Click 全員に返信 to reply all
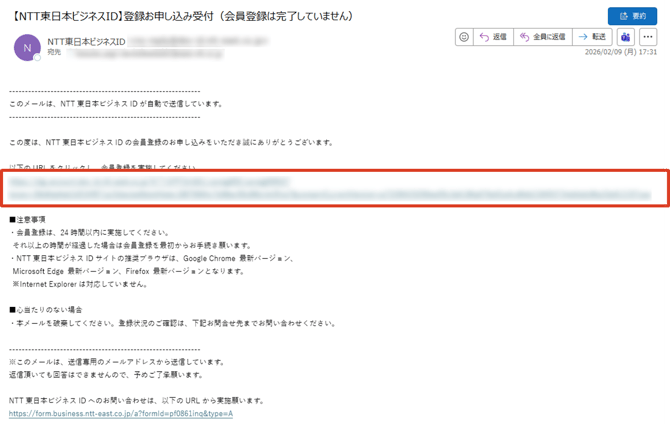This screenshot has width=670, height=424. click(547, 37)
